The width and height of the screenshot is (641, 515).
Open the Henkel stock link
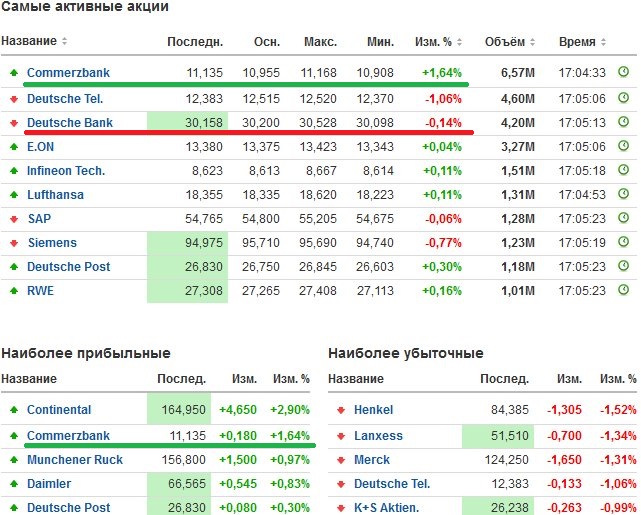tap(374, 410)
